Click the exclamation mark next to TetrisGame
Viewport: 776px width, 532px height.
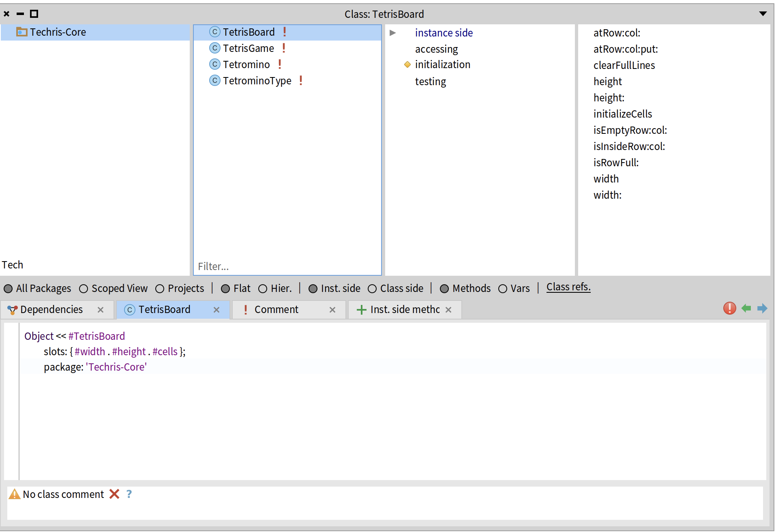(x=284, y=48)
